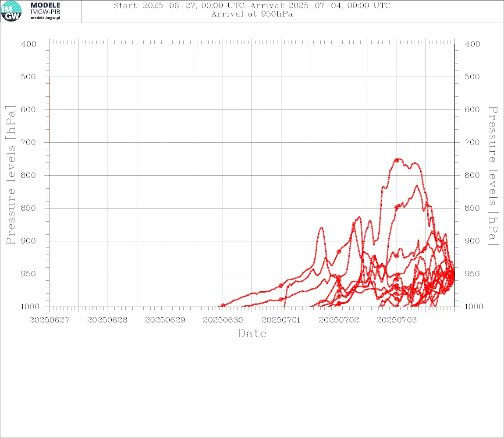Viewport: 504px width, 438px height.
Task: Click the left axis 950 label
Action: (x=28, y=274)
